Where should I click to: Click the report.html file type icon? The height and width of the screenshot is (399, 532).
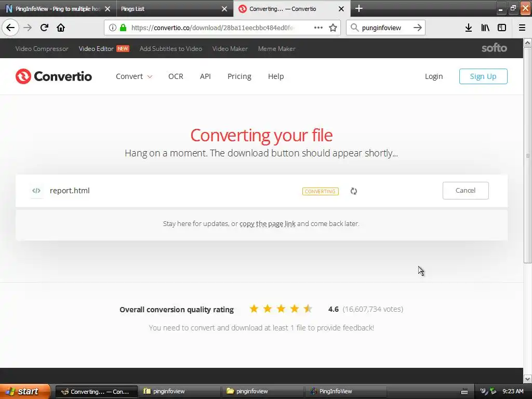[36, 191]
